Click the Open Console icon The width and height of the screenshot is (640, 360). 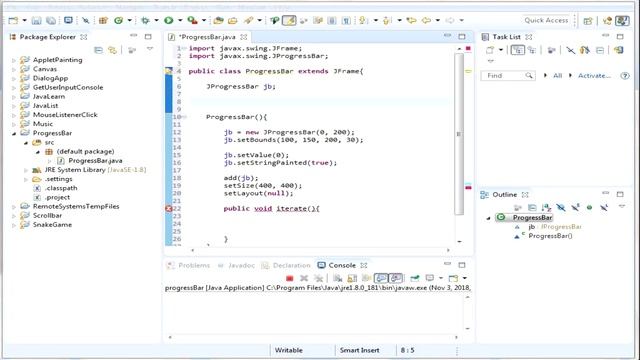coord(453,278)
